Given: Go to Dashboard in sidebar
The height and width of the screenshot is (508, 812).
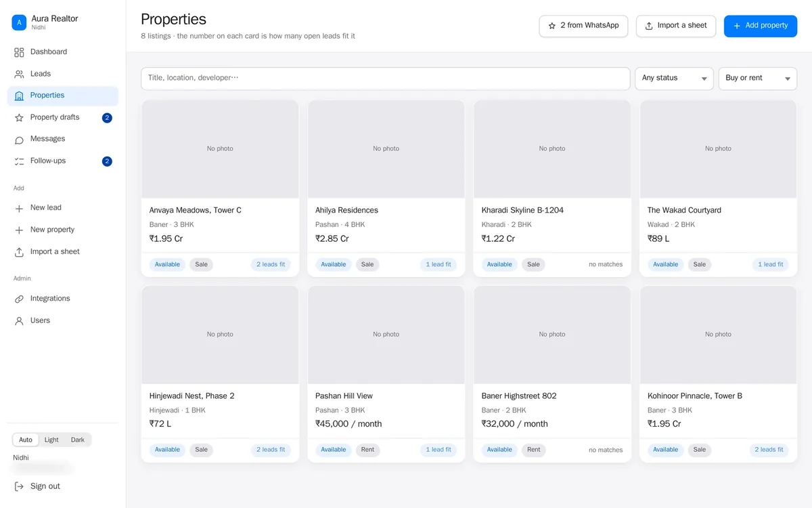Looking at the screenshot, I should click(x=63, y=52).
